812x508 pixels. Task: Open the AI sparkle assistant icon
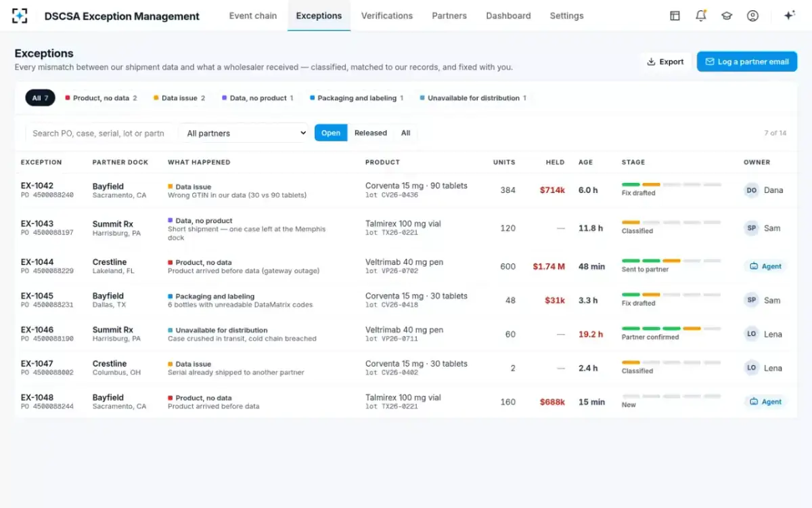789,16
